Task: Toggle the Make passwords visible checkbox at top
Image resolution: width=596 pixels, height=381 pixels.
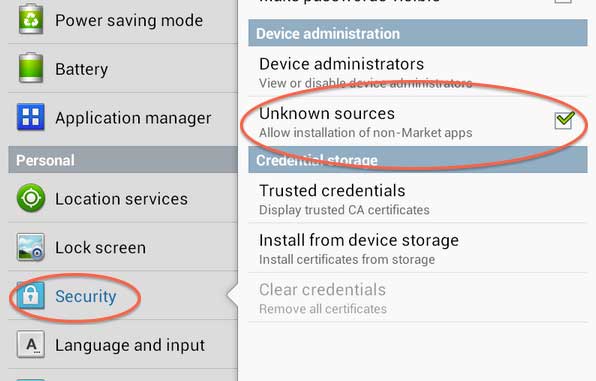Action: pos(563,1)
